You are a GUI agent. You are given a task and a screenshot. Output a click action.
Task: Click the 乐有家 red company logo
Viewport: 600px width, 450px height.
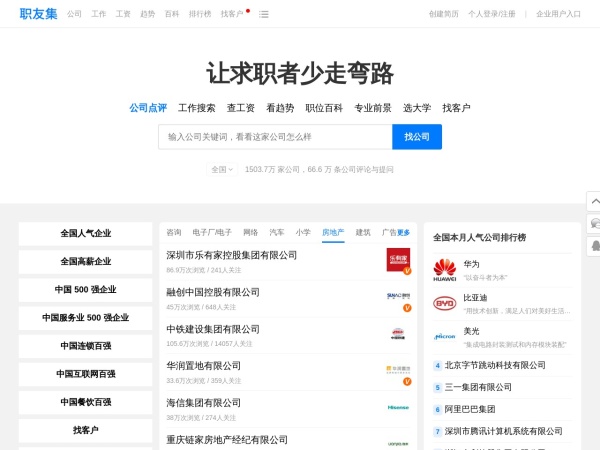coord(398,259)
